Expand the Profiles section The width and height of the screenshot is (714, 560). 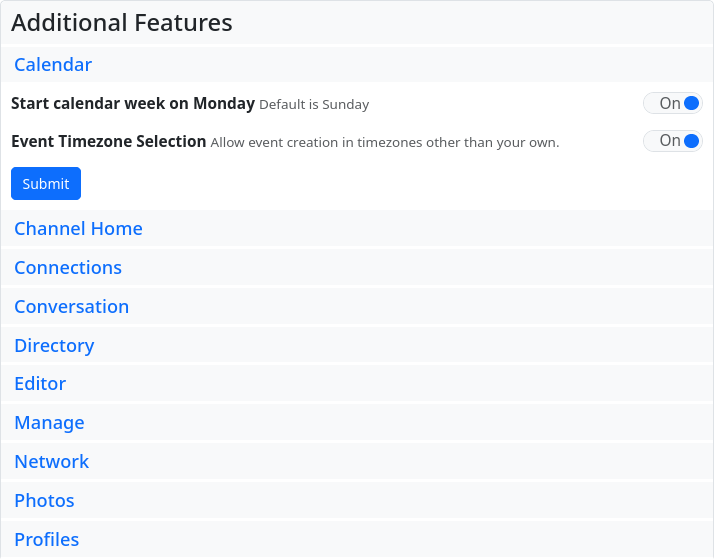point(46,540)
